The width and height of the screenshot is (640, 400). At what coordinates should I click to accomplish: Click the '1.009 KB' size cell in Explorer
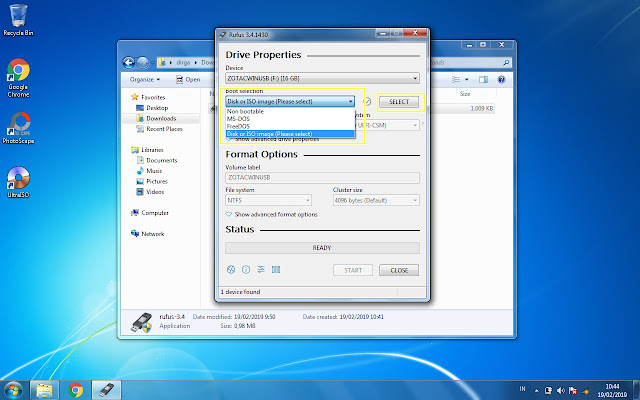482,109
